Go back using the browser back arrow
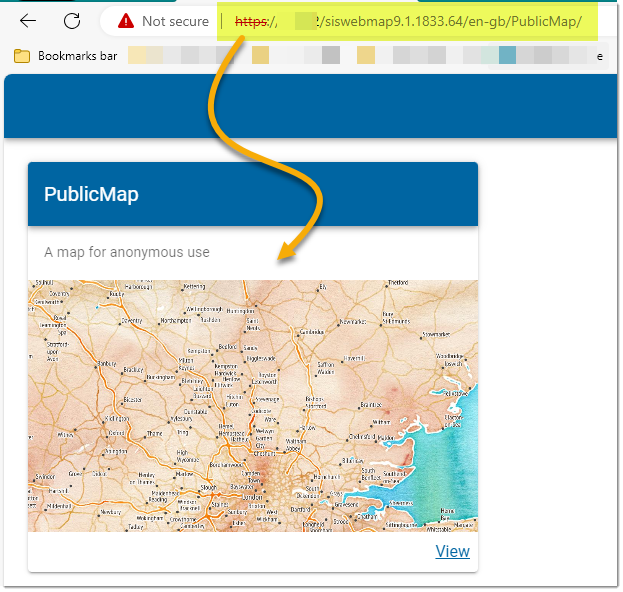Viewport: 623px width, 592px height. (28, 21)
